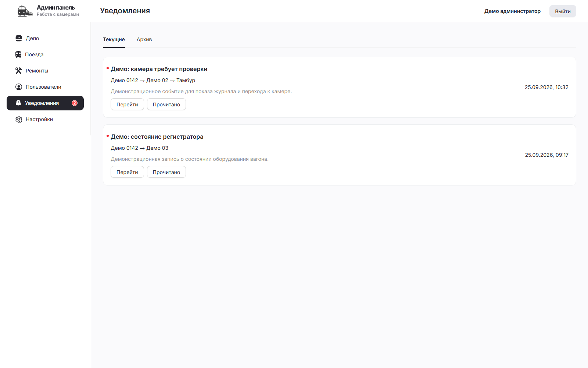Switch to the Архив tab
The image size is (588, 368).
[x=144, y=39]
